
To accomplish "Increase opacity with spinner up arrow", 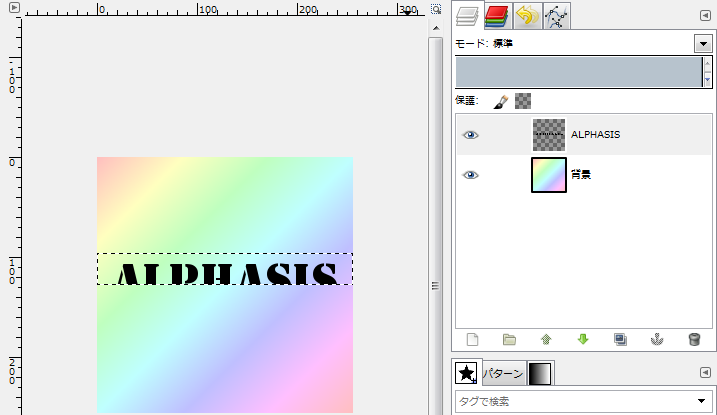I will coord(707,64).
